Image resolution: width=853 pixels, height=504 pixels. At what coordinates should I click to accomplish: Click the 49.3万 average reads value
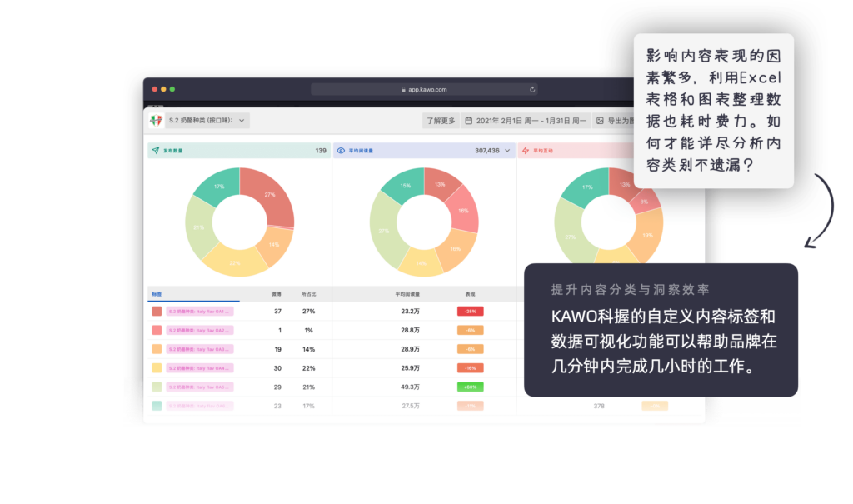[410, 387]
